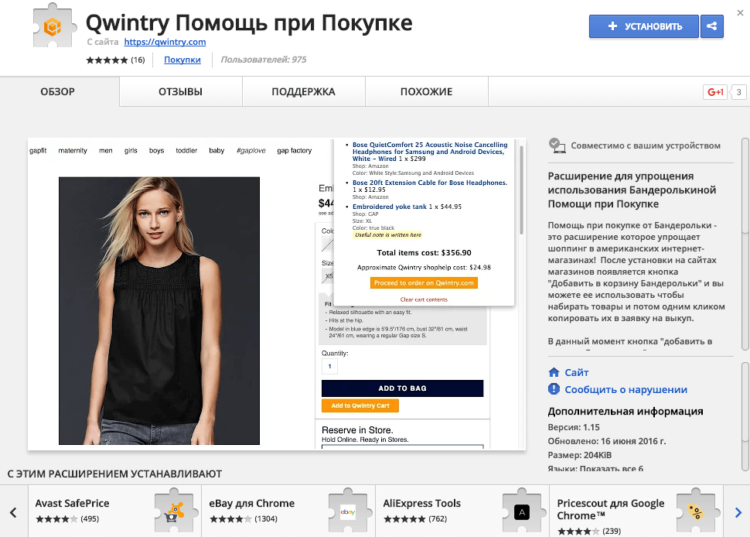Open the Avast SafePrice extension card

point(115,511)
